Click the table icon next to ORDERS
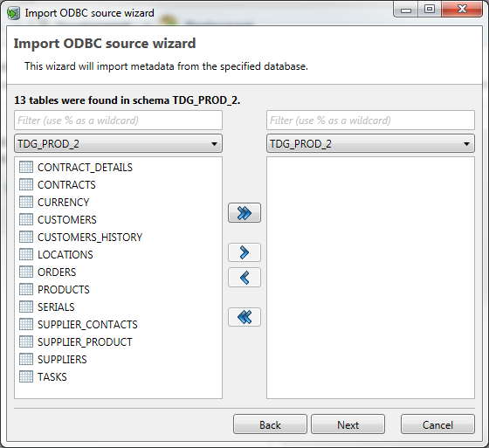The image size is (489, 448). click(x=26, y=272)
